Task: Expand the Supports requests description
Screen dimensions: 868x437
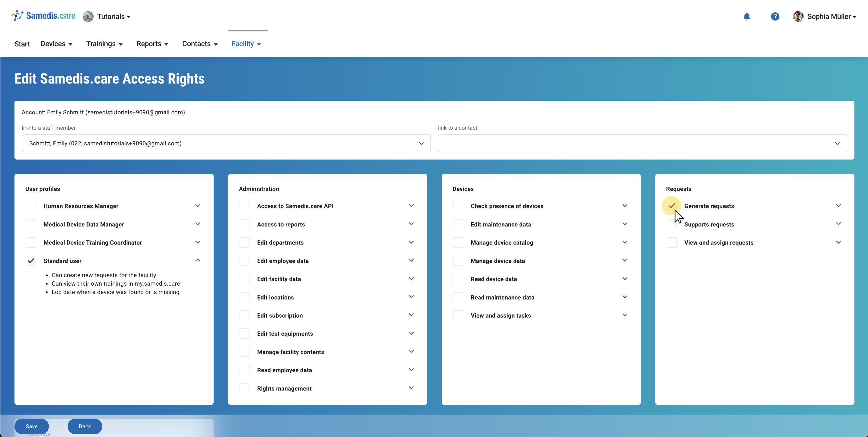Action: click(839, 224)
